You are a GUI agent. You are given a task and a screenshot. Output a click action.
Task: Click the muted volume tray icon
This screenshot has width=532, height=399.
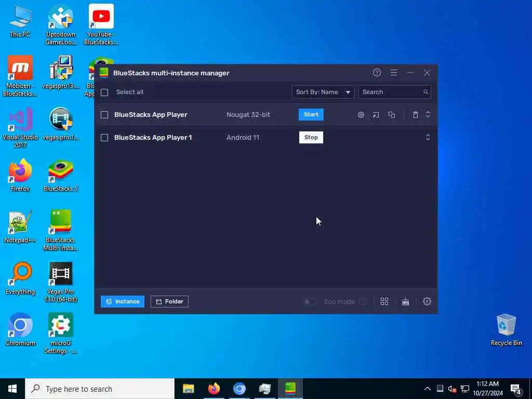pos(453,389)
